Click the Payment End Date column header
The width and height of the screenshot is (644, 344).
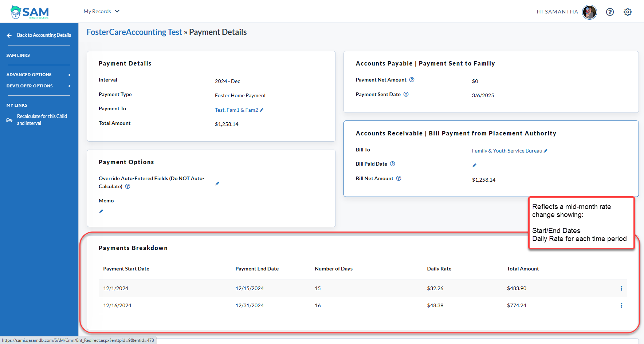[x=257, y=269]
